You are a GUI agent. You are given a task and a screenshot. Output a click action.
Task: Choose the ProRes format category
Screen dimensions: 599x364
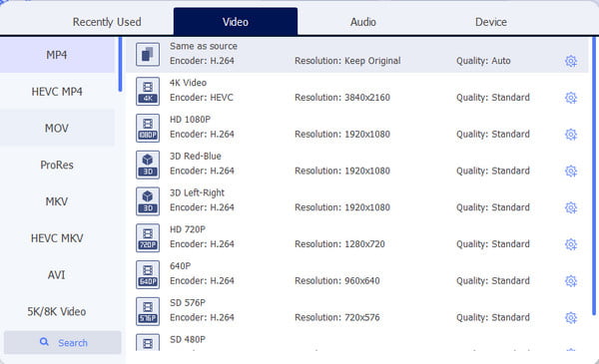tap(57, 165)
